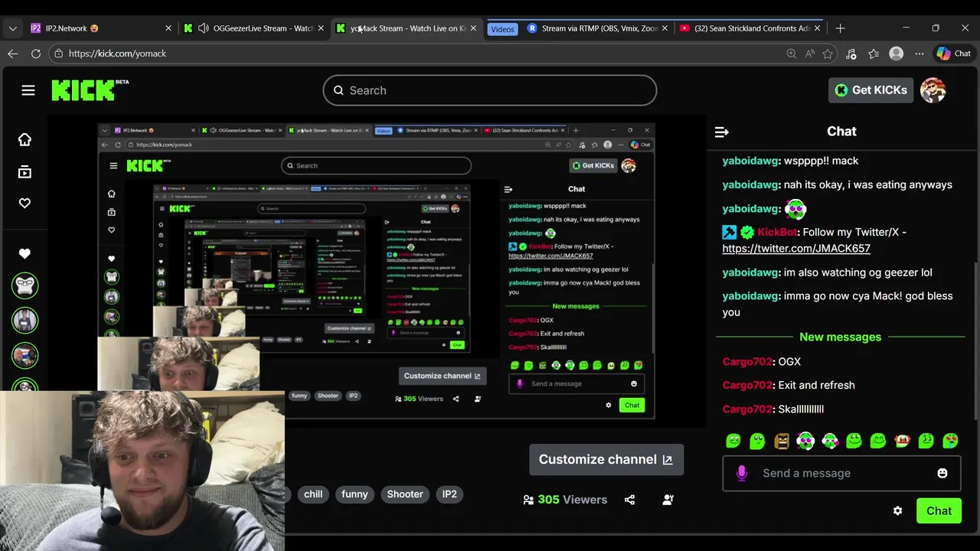
Task: Open the emoji picker smiley icon
Action: click(x=942, y=473)
